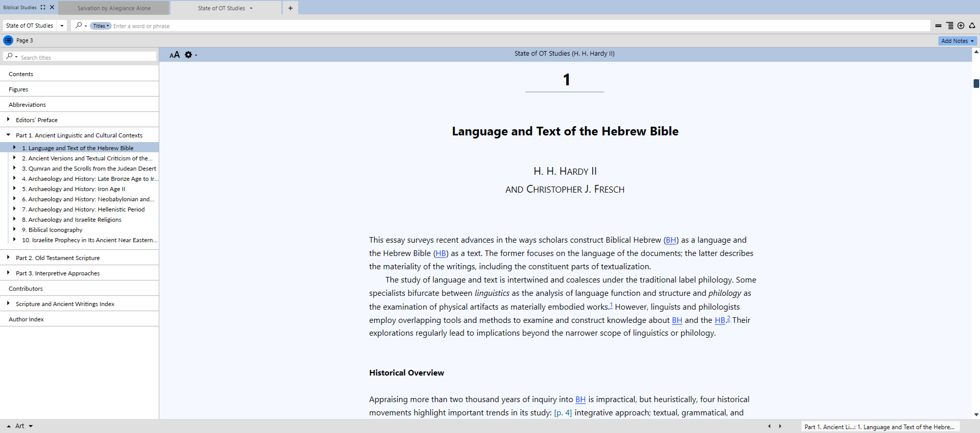Image resolution: width=980 pixels, height=433 pixels.
Task: Click the blue table of contents icon
Action: click(x=8, y=40)
